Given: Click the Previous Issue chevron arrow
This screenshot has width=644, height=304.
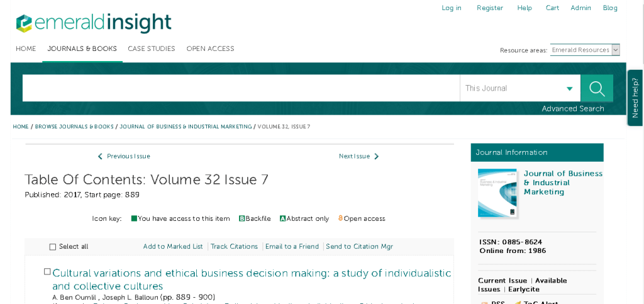Looking at the screenshot, I should tap(100, 157).
